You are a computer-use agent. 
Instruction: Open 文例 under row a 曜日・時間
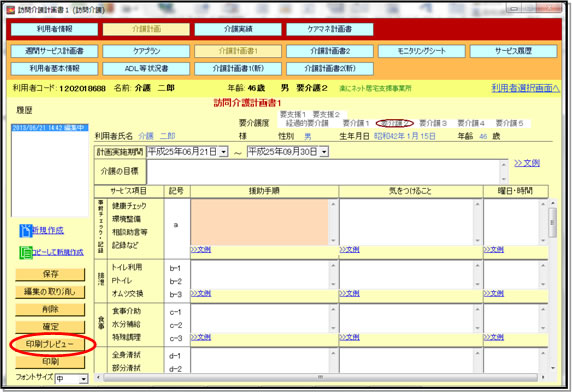point(494,250)
